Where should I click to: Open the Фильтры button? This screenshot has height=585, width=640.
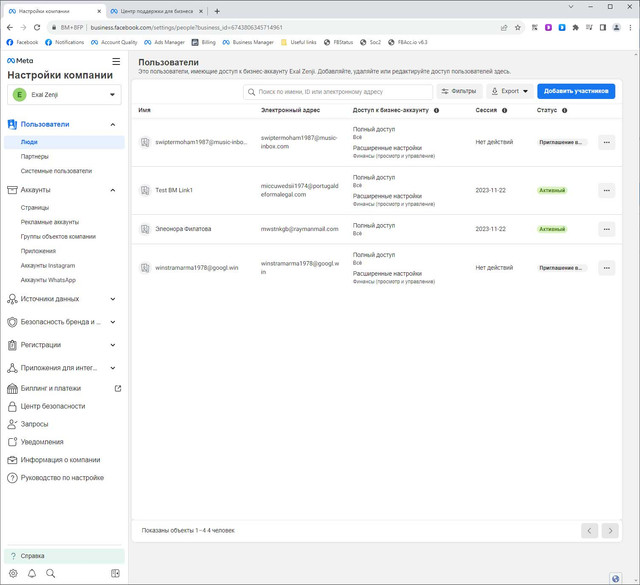pyautogui.click(x=460, y=91)
